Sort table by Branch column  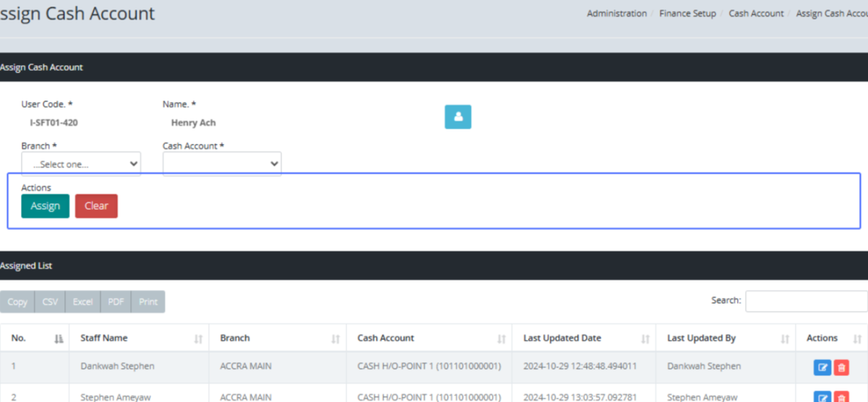(x=335, y=338)
